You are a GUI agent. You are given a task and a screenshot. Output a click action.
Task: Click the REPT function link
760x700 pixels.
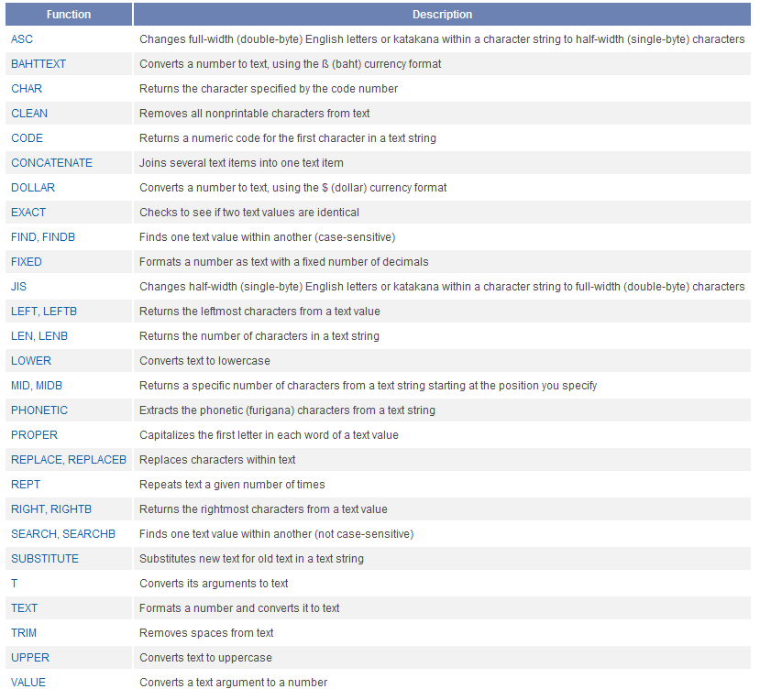point(26,484)
